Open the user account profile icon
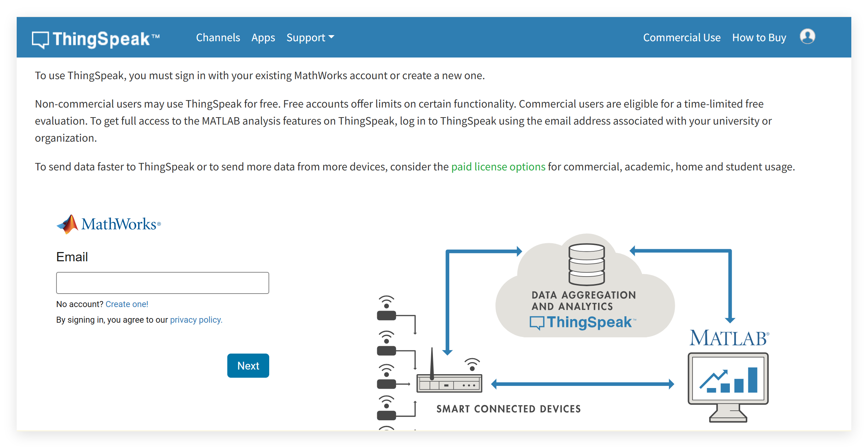Screen dimensions: 868x448 pos(807,37)
